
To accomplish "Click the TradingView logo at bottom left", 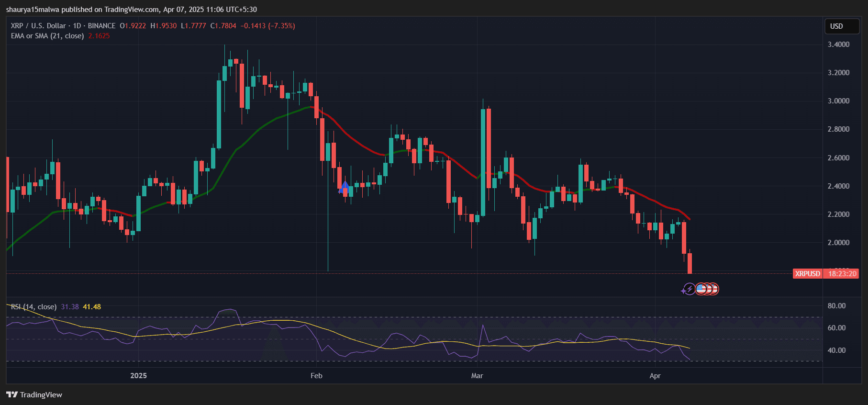I will tap(34, 395).
